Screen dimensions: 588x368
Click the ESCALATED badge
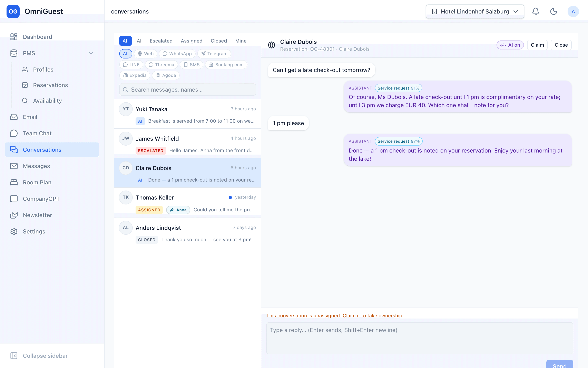[x=151, y=151]
